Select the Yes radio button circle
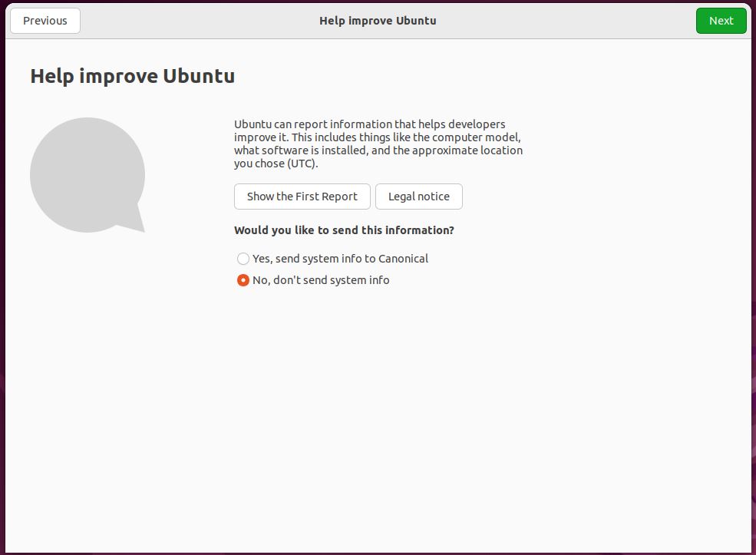Viewport: 756px width, 555px height. tap(243, 259)
